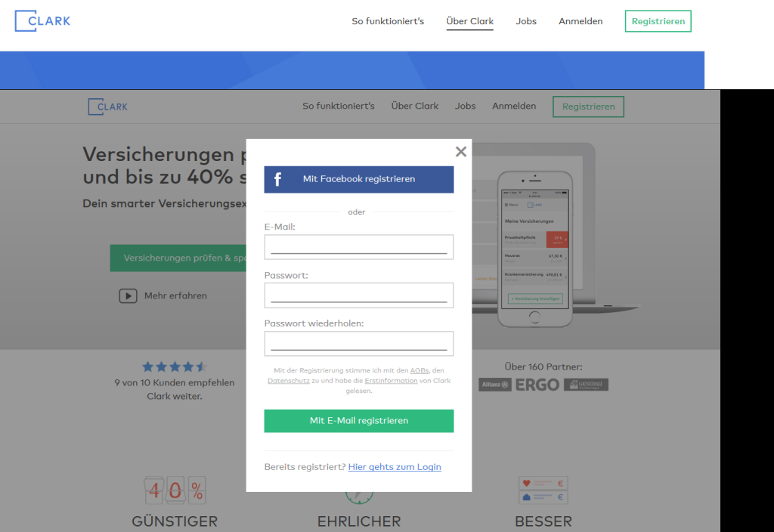This screenshot has width=774, height=532.
Task: Click the dimmed Clark logo behind the dialog
Action: [107, 107]
